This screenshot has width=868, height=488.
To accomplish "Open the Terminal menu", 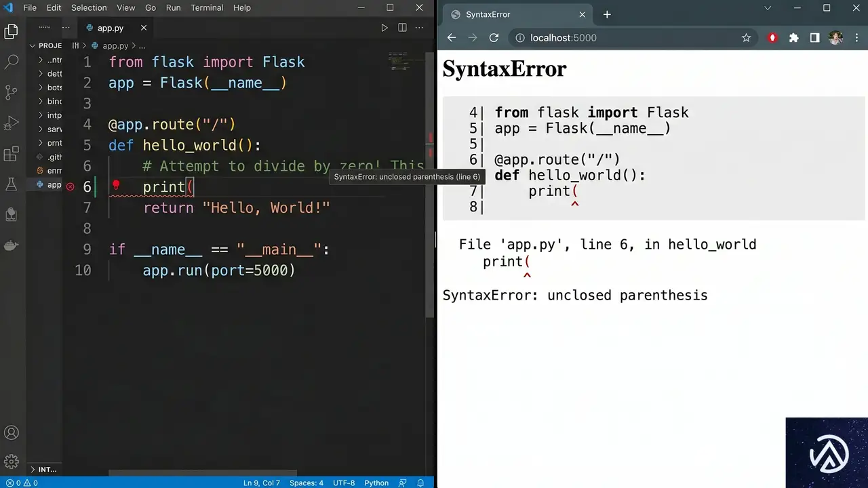I will pos(207,8).
